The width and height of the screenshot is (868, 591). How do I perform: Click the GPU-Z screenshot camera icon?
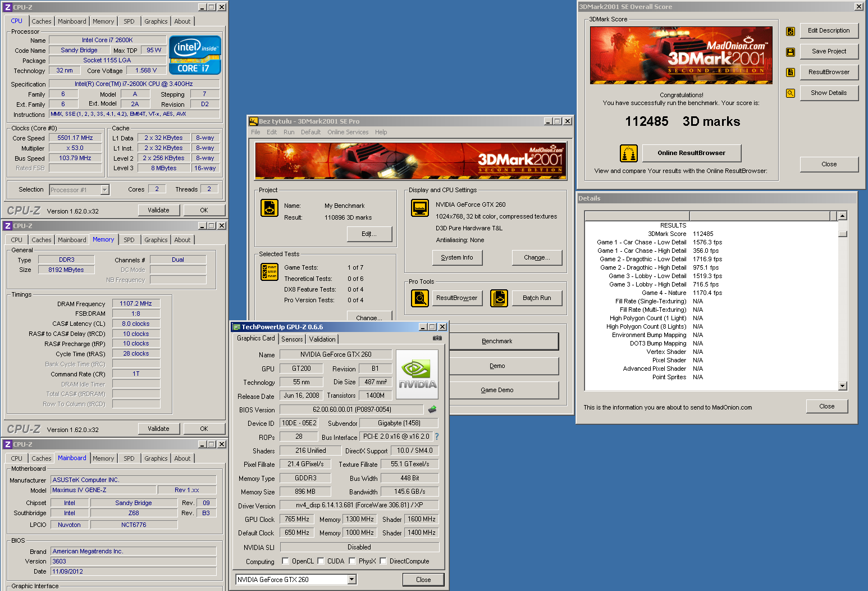(x=437, y=338)
